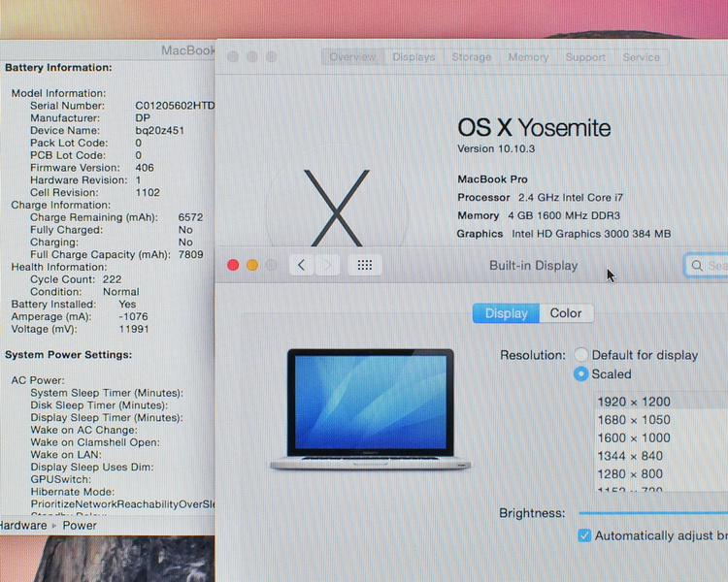
Task: Click GPUSwitch row
Action: [x=61, y=479]
